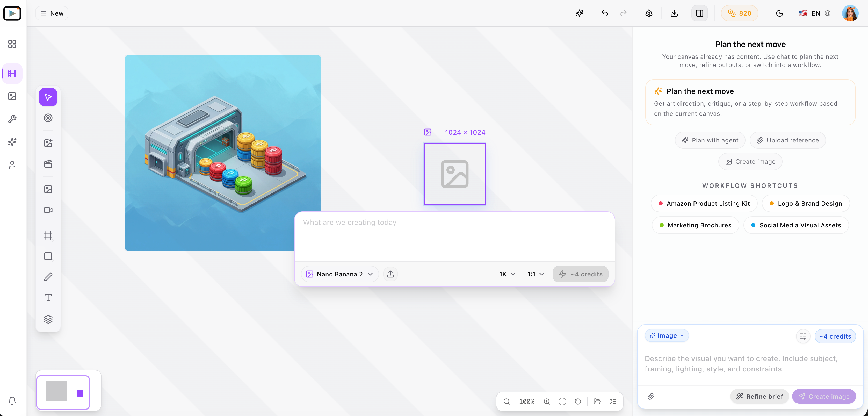The width and height of the screenshot is (868, 416).
Task: Click the 100% zoom level
Action: click(527, 401)
